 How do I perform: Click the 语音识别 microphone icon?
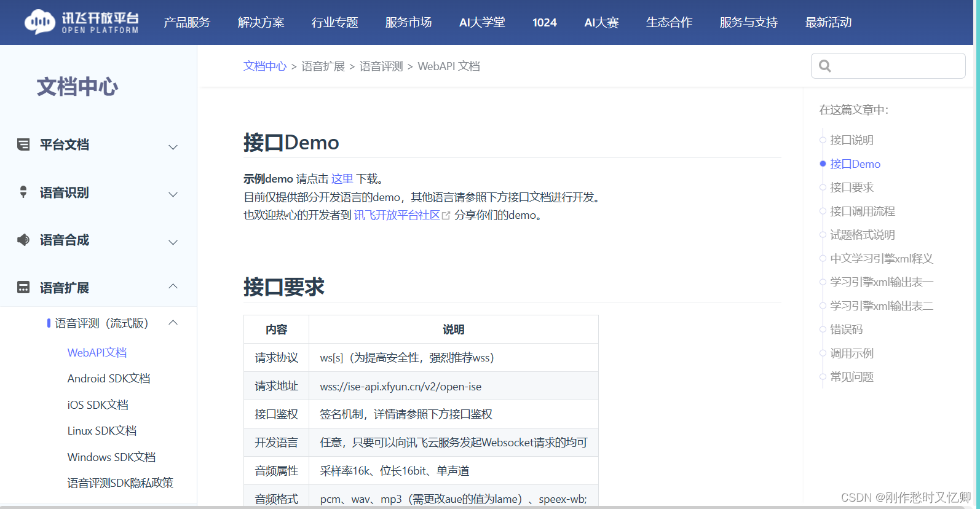click(23, 192)
